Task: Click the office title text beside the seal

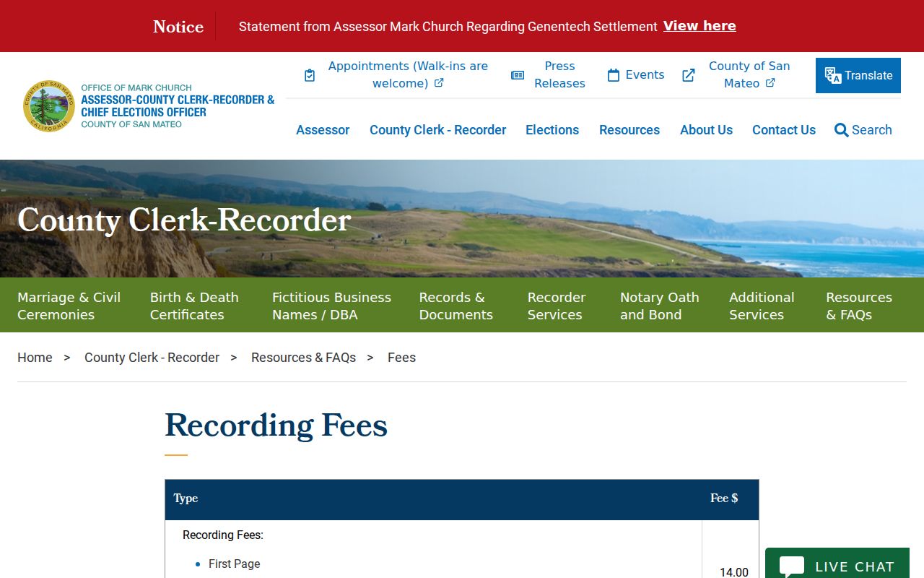Action: (178, 105)
